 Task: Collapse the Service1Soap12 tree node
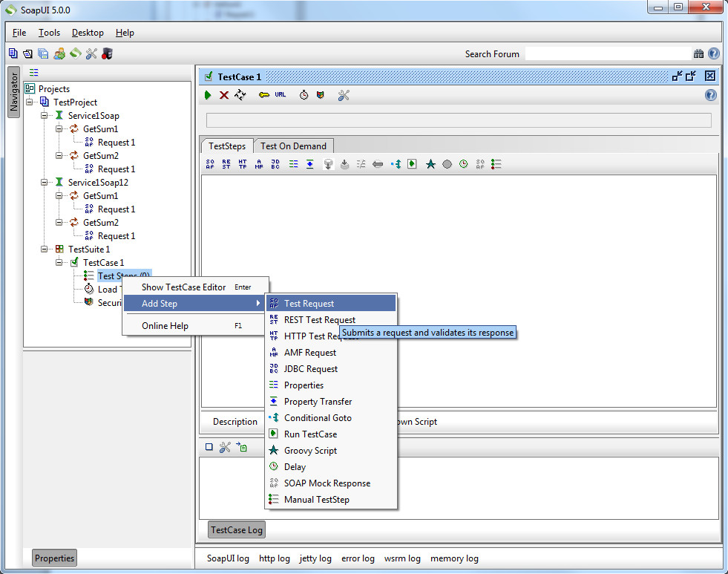pos(44,183)
